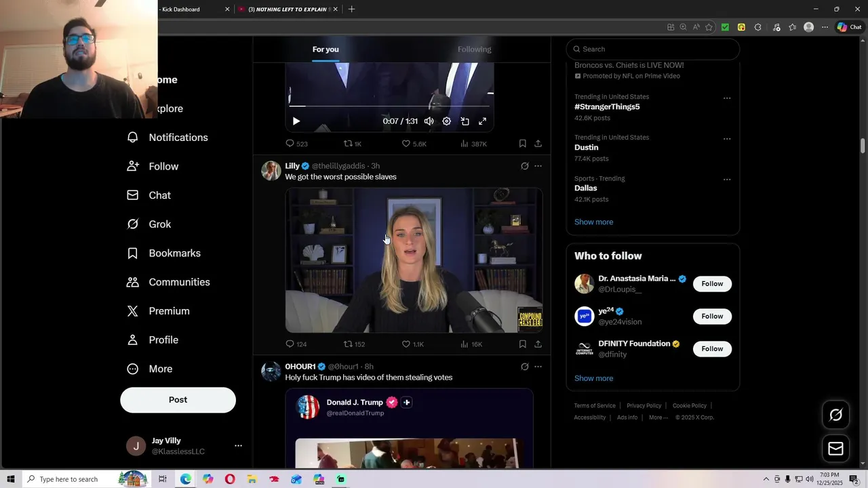868x488 pixels.
Task: Follow ye24 account
Action: pos(712,317)
